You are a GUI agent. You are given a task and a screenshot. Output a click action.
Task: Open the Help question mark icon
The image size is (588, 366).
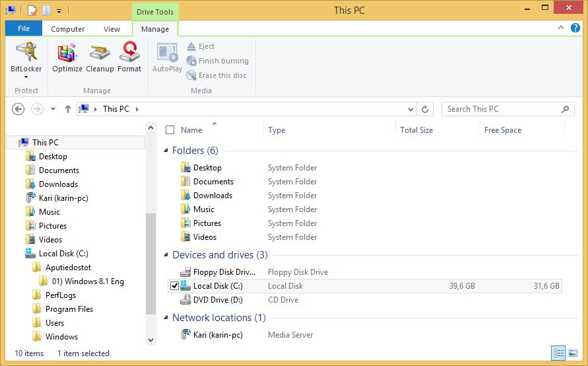pos(575,28)
